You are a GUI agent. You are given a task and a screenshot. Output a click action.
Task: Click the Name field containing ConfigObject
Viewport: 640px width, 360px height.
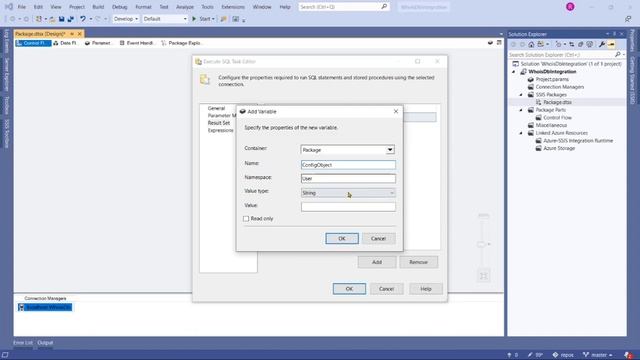tap(348, 165)
